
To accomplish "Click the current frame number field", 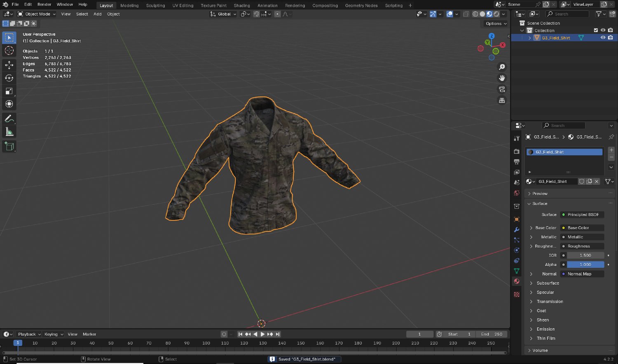I will point(419,334).
